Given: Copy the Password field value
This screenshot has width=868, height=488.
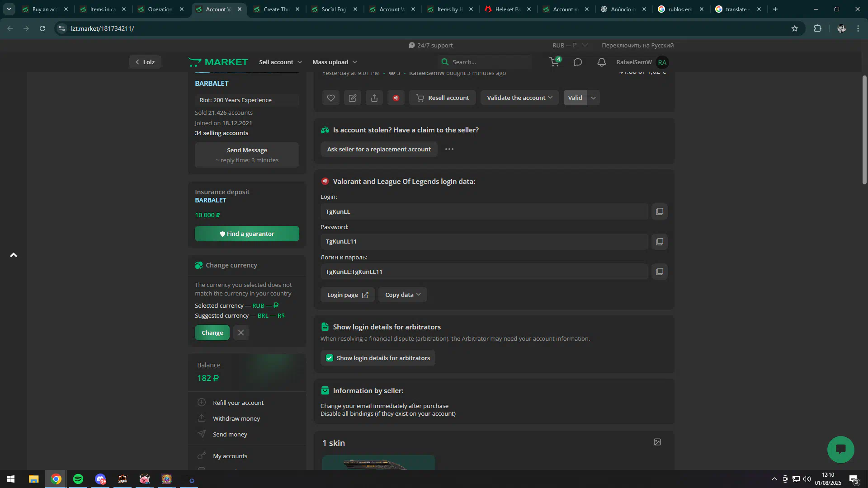Looking at the screenshot, I should [660, 242].
